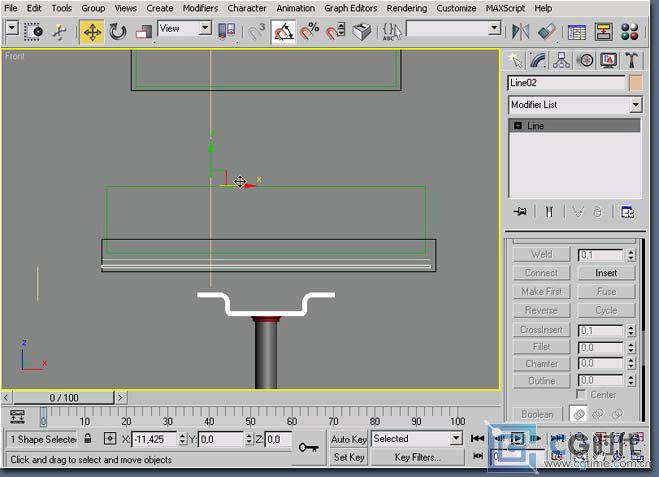Toggle the Auto Key button
This screenshot has width=659, height=477.
tap(348, 439)
